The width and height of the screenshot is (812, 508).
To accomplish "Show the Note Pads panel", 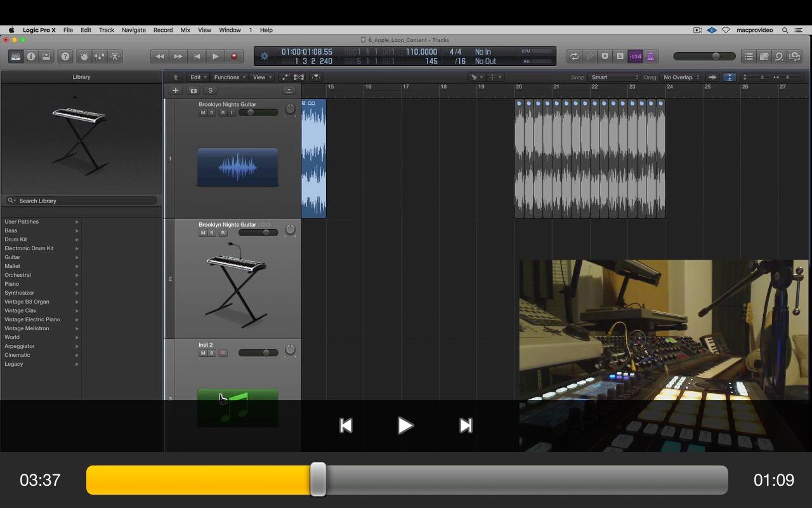I will tap(764, 57).
